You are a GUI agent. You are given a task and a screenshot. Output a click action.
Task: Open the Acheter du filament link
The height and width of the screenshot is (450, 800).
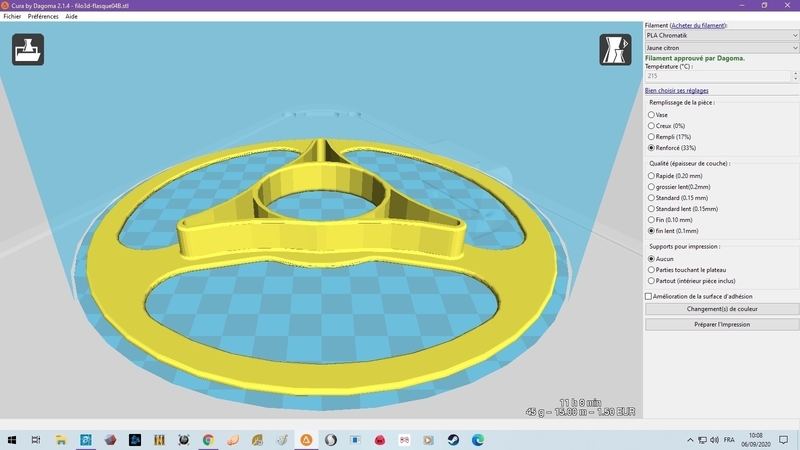698,26
